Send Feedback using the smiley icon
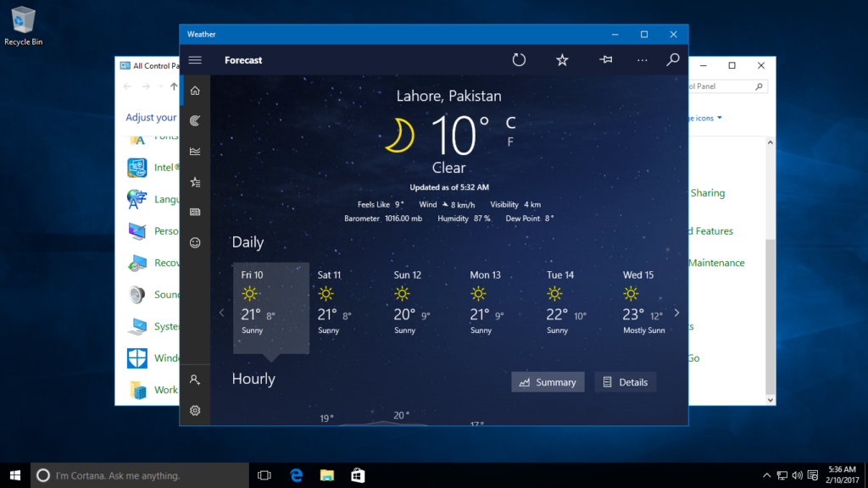 click(x=195, y=242)
